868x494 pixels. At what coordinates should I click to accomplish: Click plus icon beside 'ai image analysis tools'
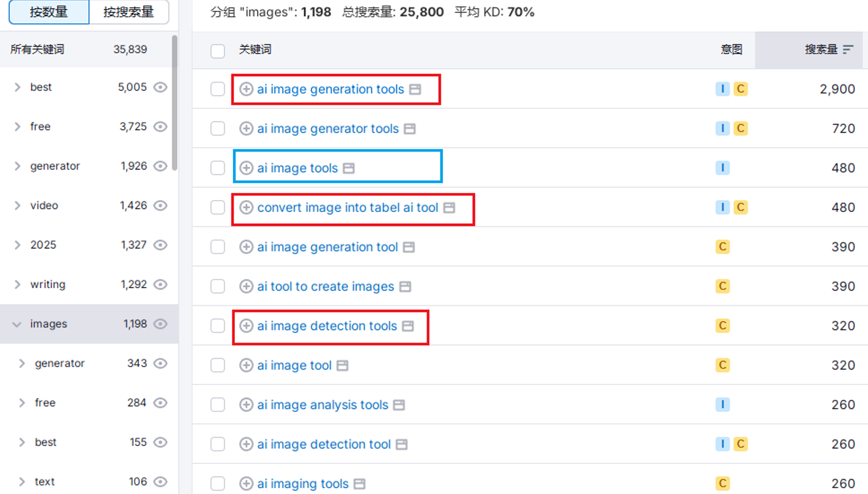coord(246,405)
